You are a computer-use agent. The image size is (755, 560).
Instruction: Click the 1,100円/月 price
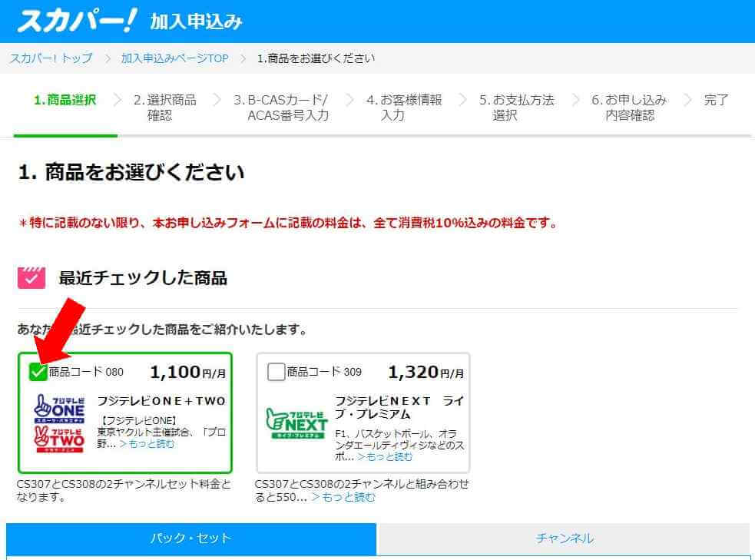pos(187,372)
